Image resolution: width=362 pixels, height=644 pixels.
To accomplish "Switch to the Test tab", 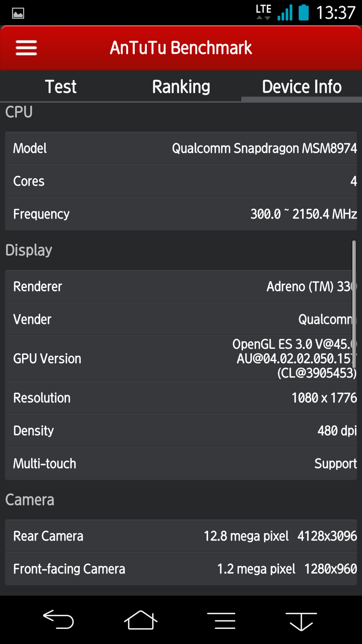I will [60, 87].
